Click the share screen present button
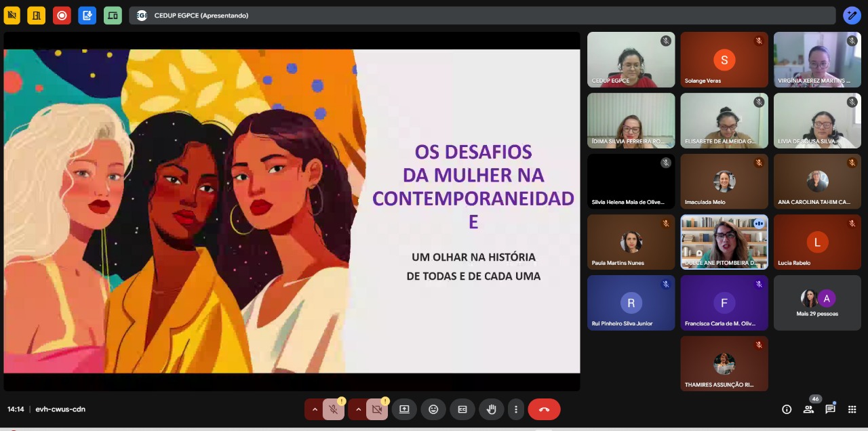This screenshot has height=431, width=868. pyautogui.click(x=404, y=409)
